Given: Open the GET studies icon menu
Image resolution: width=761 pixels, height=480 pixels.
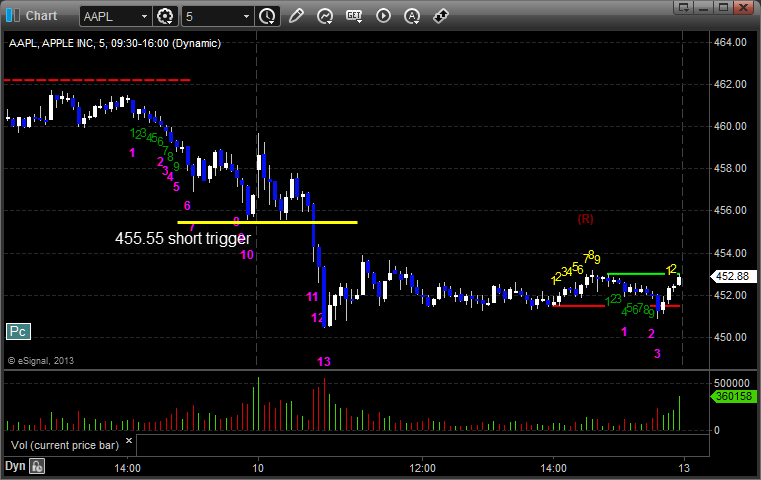Looking at the screenshot, I should pos(354,16).
